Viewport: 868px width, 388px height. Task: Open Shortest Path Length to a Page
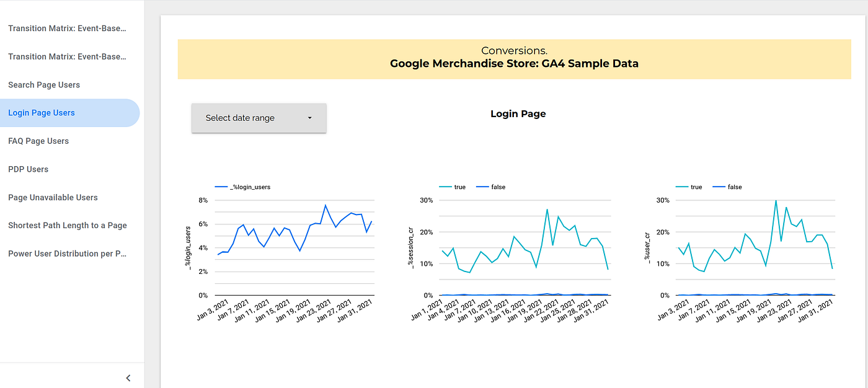(x=68, y=226)
